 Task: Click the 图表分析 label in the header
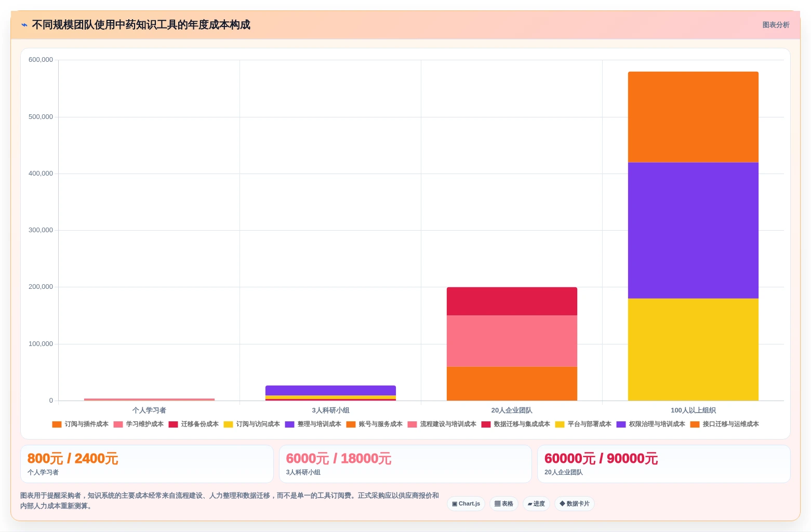[x=776, y=25]
